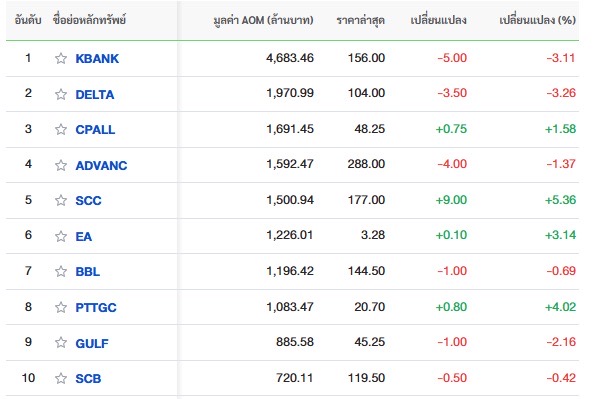Open the KBANK stock link
This screenshot has height=399, width=600.
tap(97, 59)
